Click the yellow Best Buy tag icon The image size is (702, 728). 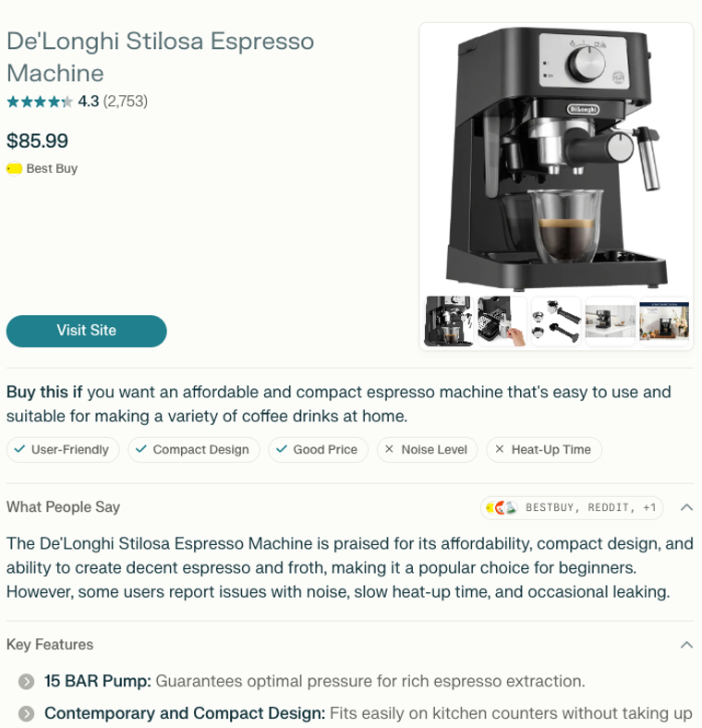[15, 168]
